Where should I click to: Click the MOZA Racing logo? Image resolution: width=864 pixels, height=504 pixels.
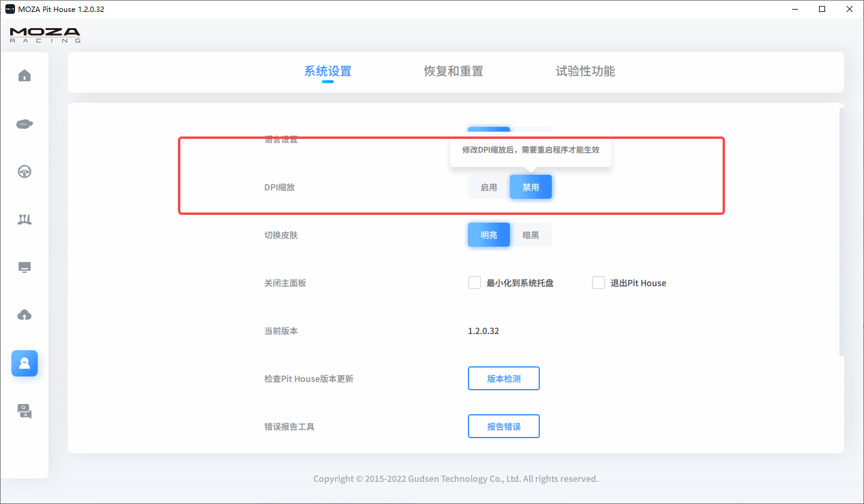(x=45, y=35)
